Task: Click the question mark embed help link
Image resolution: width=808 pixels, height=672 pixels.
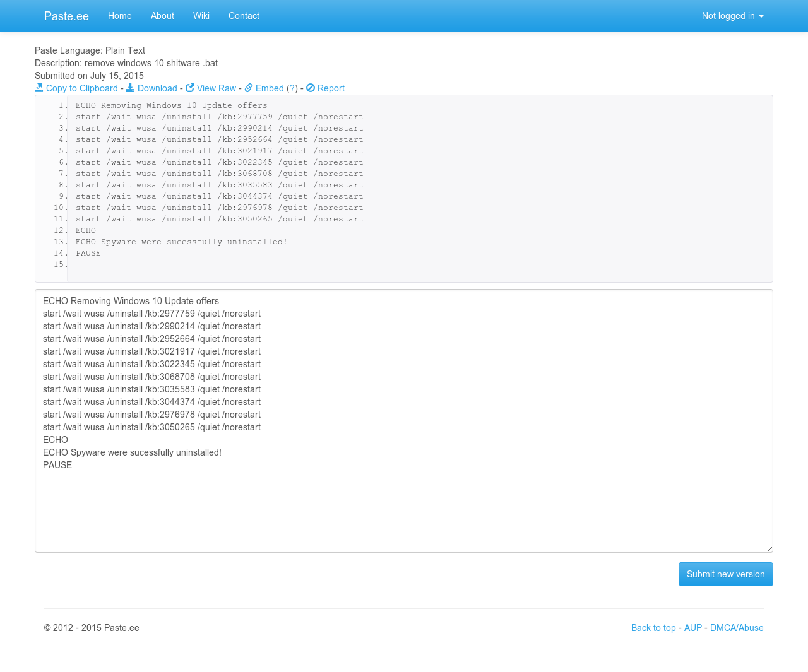Action: tap(292, 88)
